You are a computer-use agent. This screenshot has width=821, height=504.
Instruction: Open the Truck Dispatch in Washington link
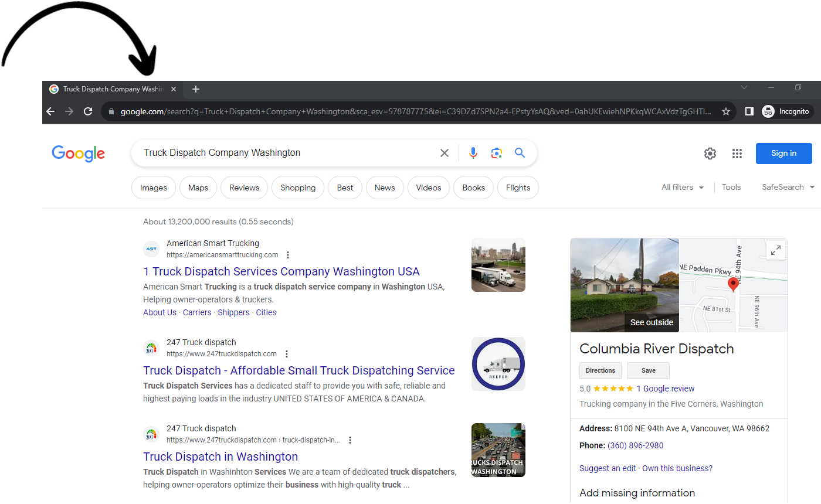(220, 457)
